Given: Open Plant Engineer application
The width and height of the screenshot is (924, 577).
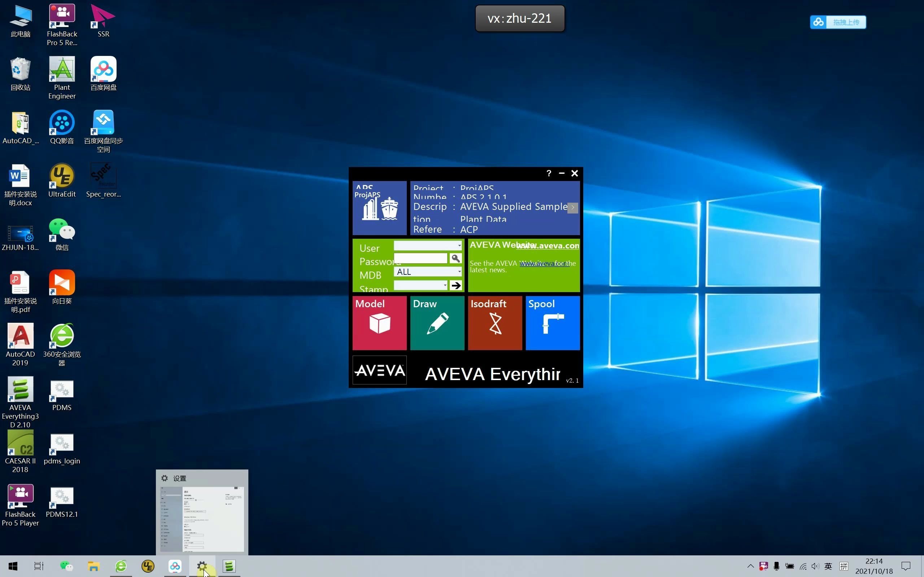Looking at the screenshot, I should [x=61, y=74].
